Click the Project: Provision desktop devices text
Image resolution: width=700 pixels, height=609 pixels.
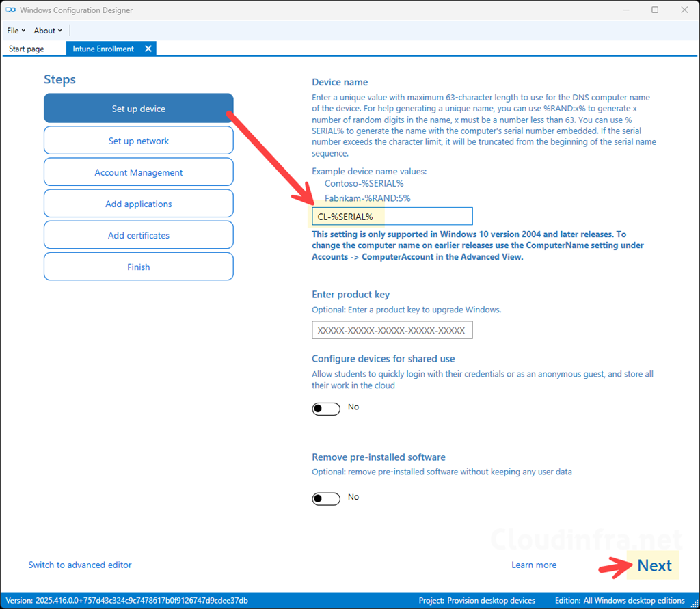476,601
